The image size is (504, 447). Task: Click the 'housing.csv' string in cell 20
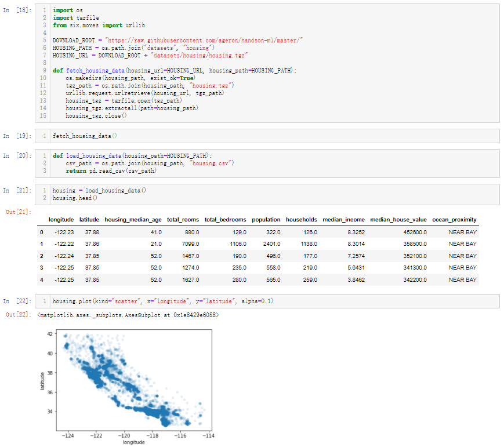pyautogui.click(x=212, y=163)
